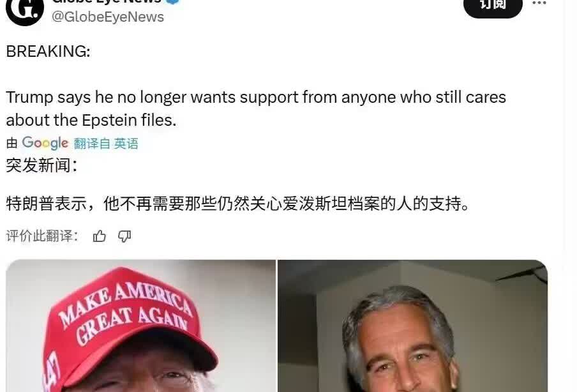Open the right photo of the gray-haired man
Image resolution: width=577 pixels, height=392 pixels.
412,326
